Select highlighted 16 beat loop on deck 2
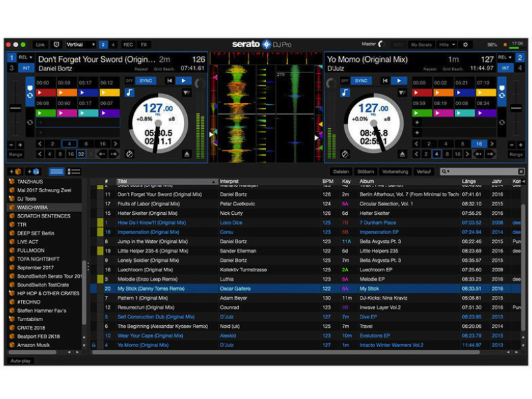The image size is (532, 399). pos(479,144)
